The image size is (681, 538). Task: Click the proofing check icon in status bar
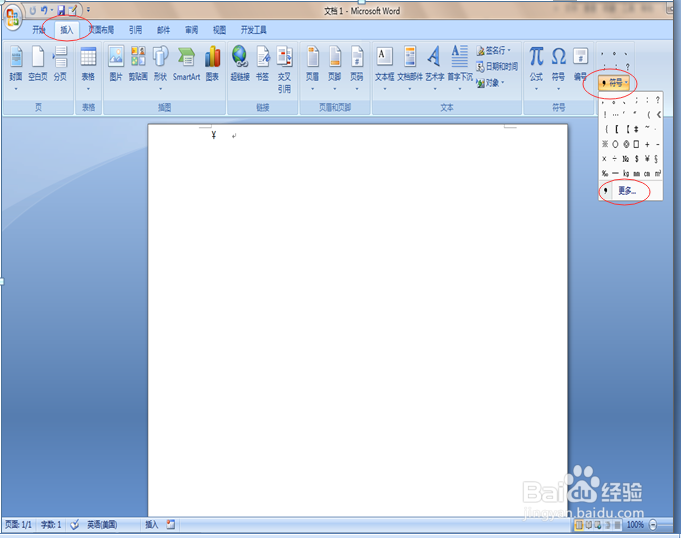pos(75,525)
